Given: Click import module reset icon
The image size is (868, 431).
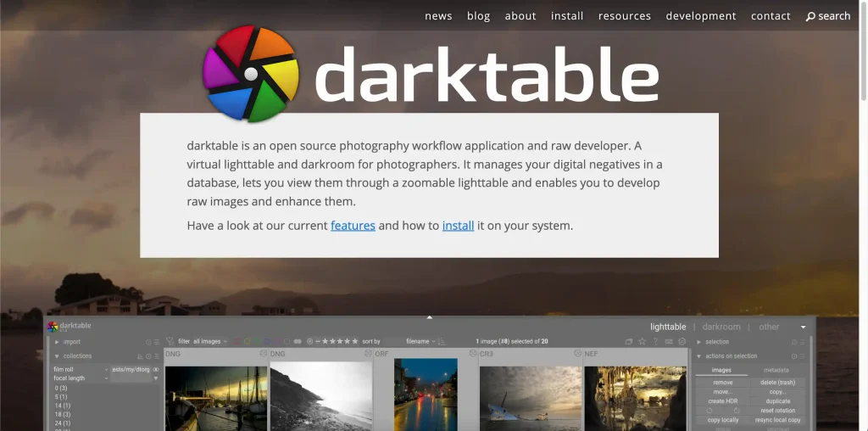Looking at the screenshot, I should point(148,342).
